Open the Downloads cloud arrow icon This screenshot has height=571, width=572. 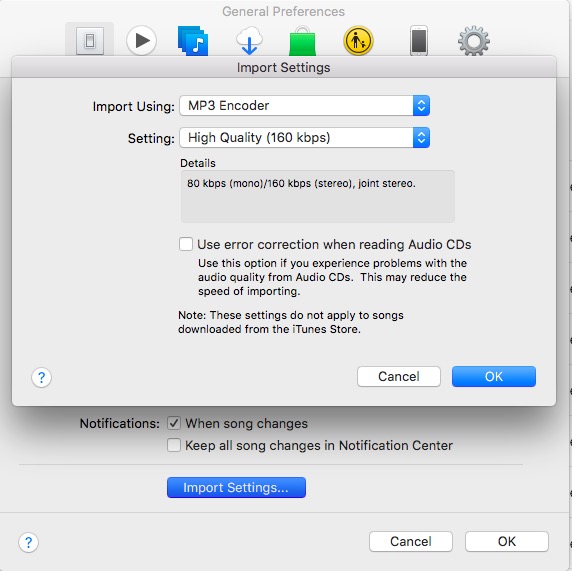coord(249,40)
